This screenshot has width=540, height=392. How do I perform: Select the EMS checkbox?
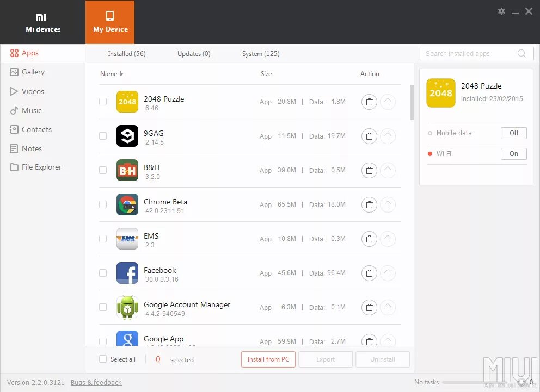point(103,239)
